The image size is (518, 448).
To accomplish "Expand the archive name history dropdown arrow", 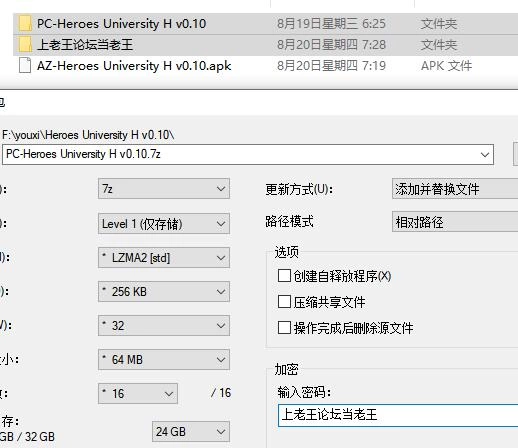I will 485,155.
